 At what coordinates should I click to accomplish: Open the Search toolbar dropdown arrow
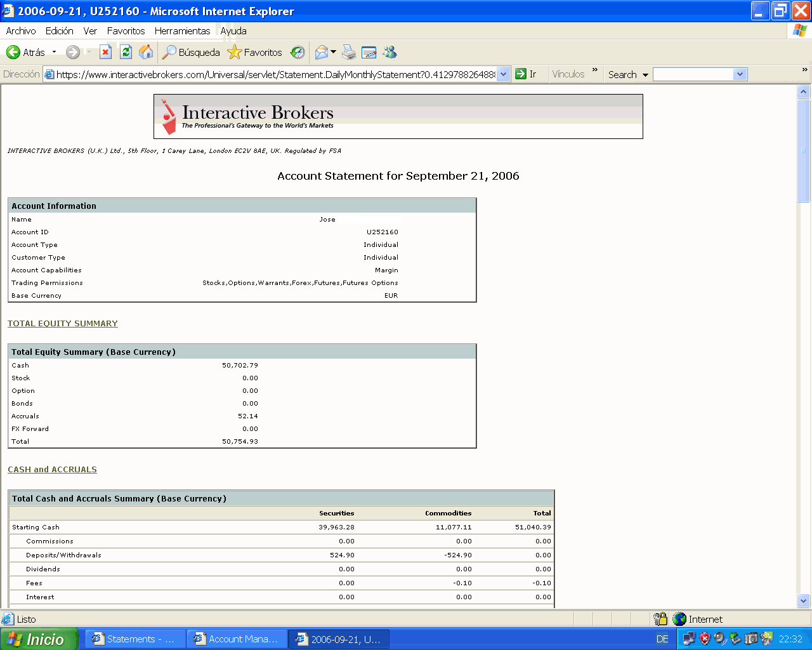[646, 75]
